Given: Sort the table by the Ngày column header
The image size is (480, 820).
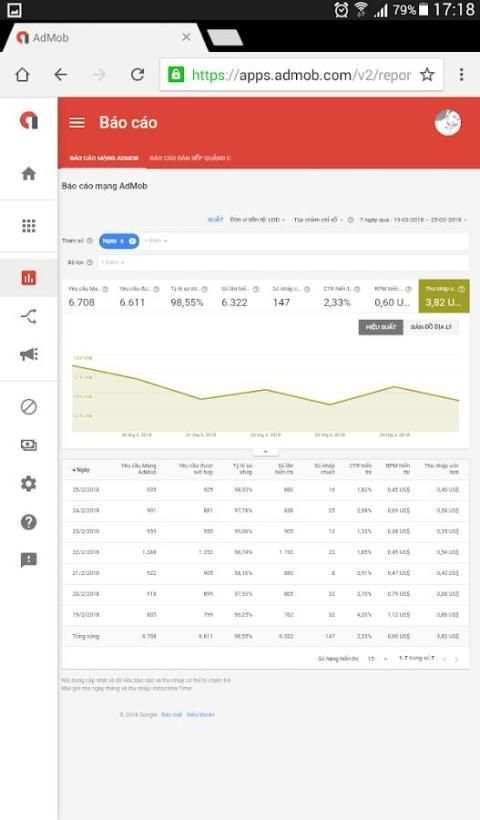Looking at the screenshot, I should (81, 470).
